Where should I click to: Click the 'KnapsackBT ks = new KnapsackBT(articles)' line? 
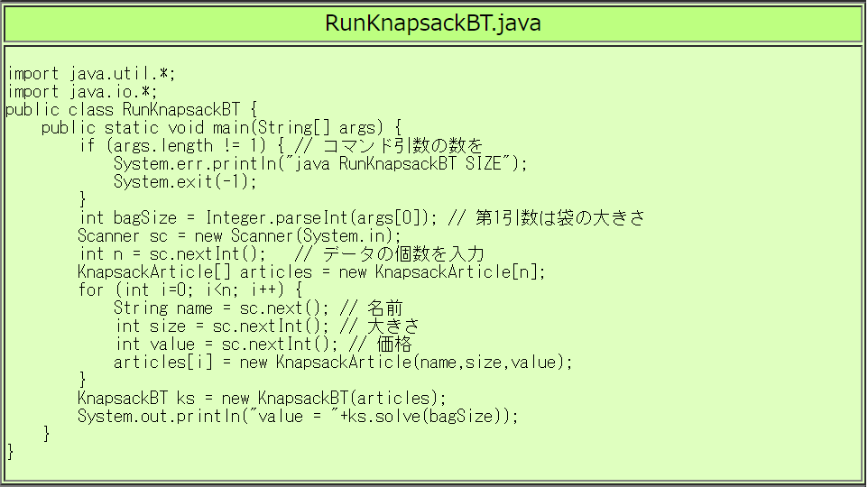click(x=262, y=399)
